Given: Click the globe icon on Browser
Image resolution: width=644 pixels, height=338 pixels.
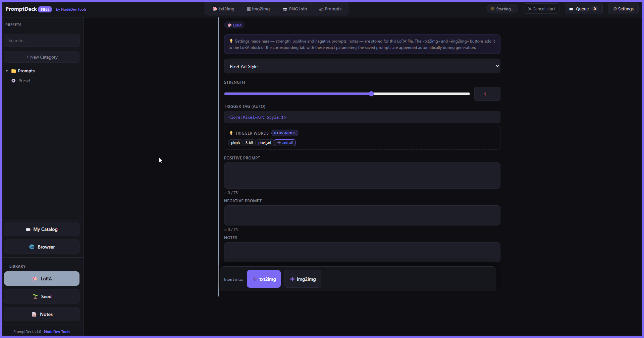Looking at the screenshot, I should (x=32, y=247).
